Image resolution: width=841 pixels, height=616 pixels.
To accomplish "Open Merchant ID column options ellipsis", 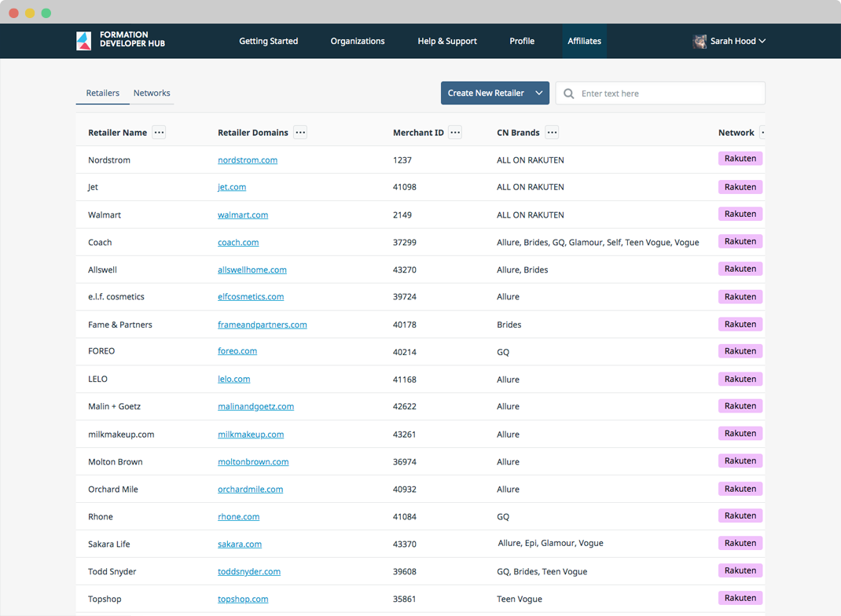I will click(x=455, y=133).
